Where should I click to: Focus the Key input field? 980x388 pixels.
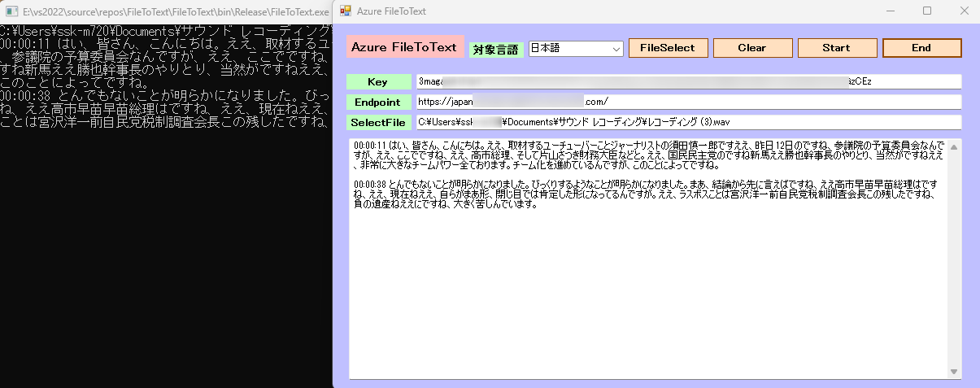click(688, 82)
